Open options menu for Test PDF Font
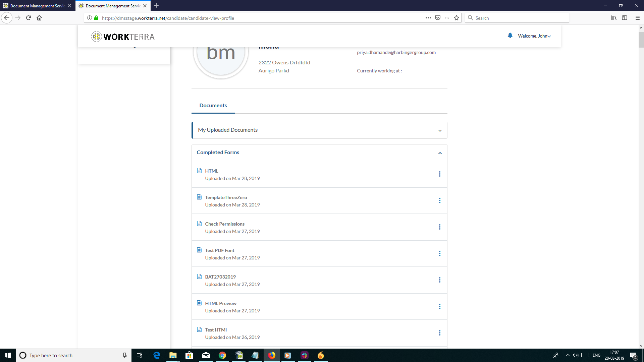Screen dimensions: 644x362 [440, 253]
